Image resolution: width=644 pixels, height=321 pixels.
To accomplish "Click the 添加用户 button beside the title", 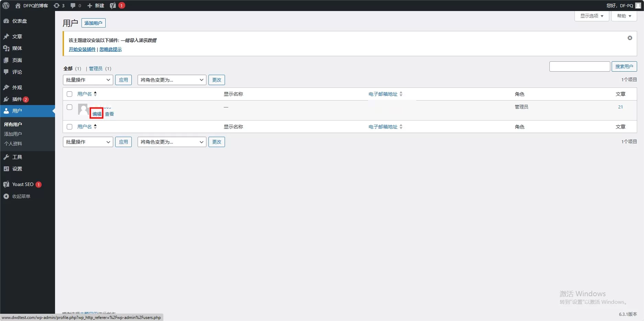I will (93, 23).
